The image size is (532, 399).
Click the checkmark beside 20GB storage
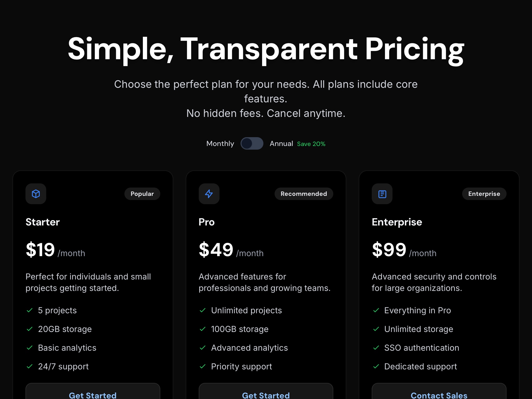coord(29,329)
